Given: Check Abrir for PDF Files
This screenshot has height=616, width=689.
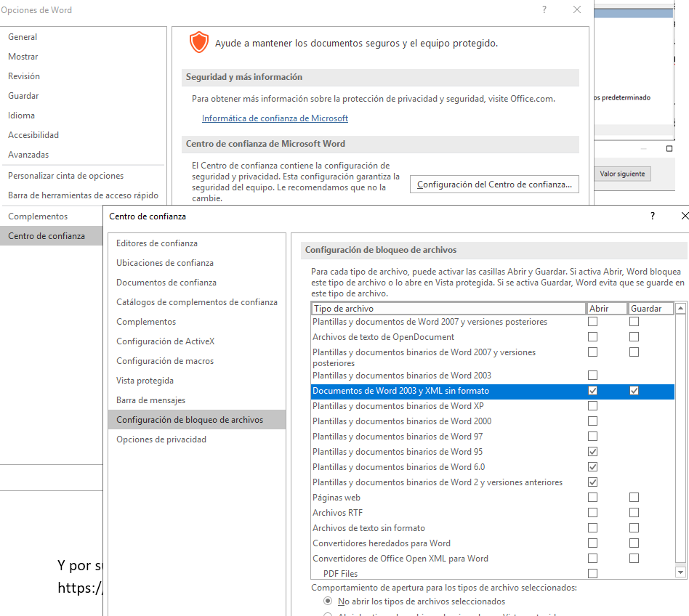Looking at the screenshot, I should click(593, 573).
